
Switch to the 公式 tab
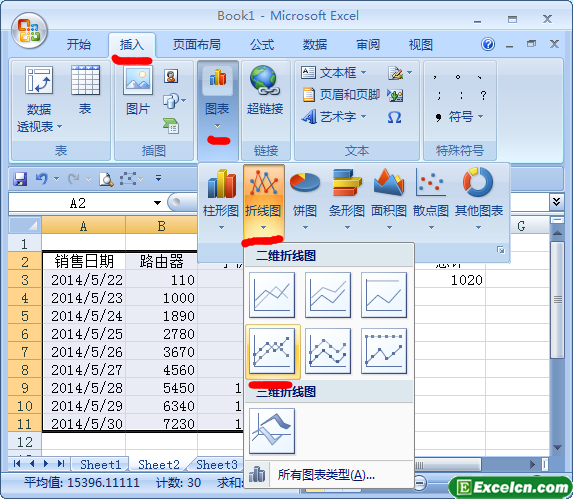coord(262,45)
